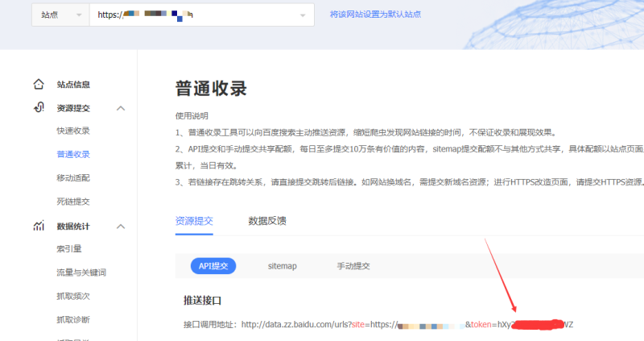This screenshot has width=644, height=341.
Task: Open 站点信息 in sidebar
Action: (73, 85)
